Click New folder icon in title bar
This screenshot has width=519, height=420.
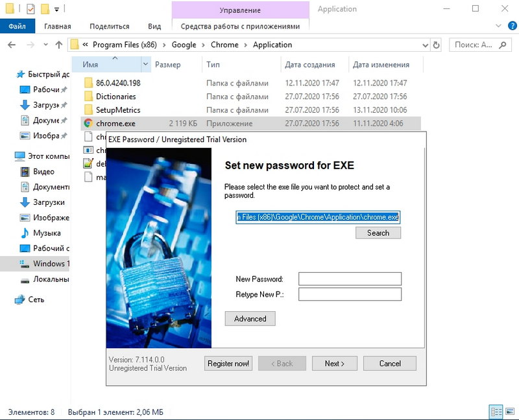(45, 9)
